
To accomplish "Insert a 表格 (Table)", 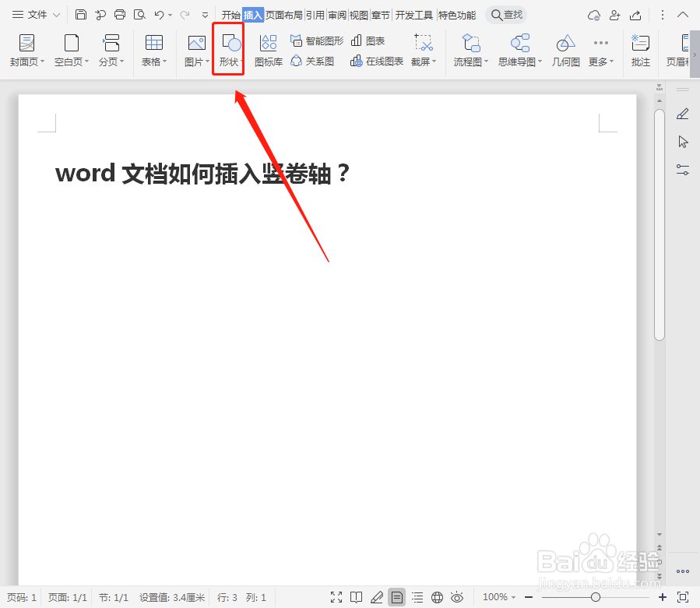I will click(153, 49).
